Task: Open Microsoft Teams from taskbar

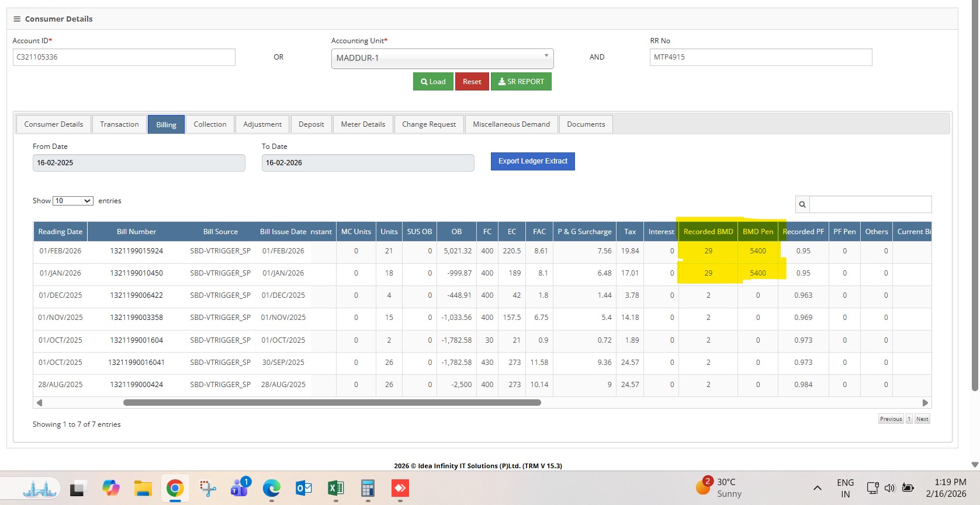Action: (240, 488)
